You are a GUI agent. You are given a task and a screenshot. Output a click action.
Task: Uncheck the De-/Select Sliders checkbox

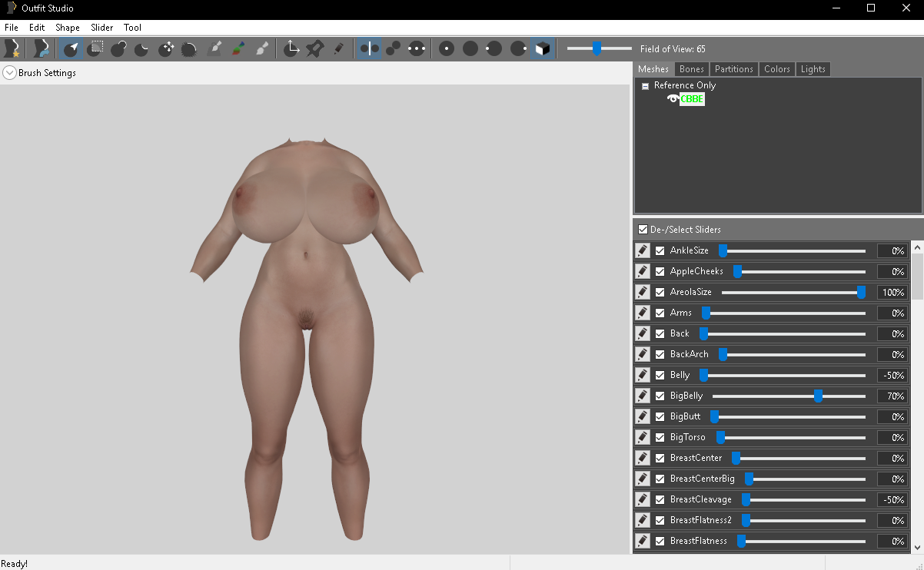[x=643, y=230]
